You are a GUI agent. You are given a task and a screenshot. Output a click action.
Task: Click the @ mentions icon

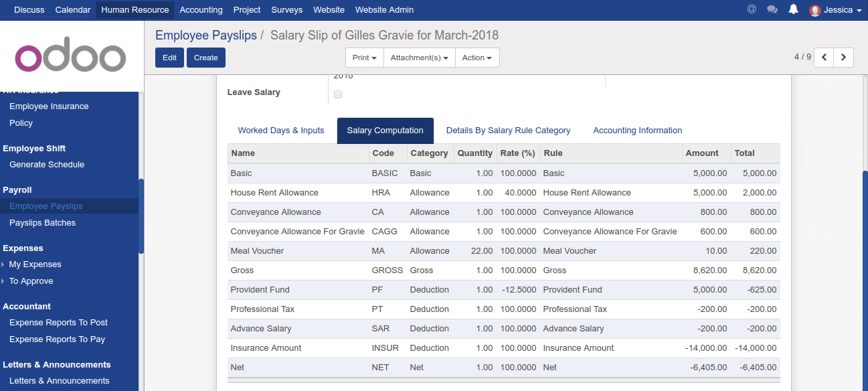(752, 10)
